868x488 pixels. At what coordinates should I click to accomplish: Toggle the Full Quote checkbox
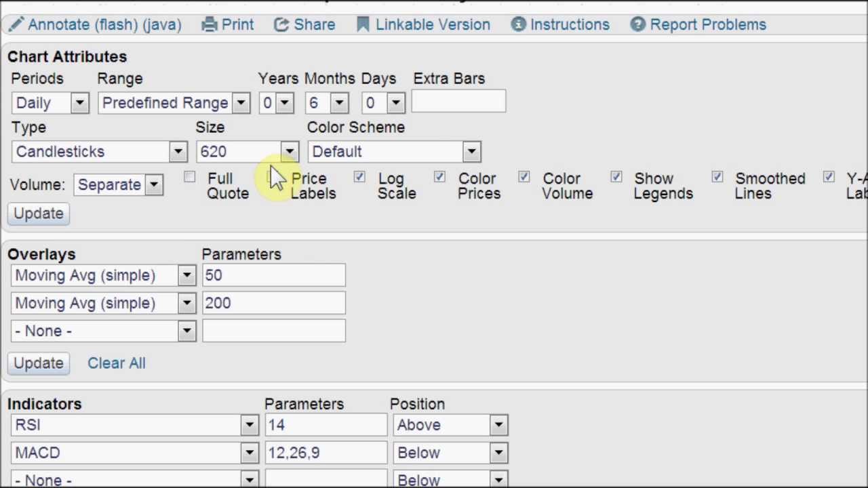coord(189,178)
